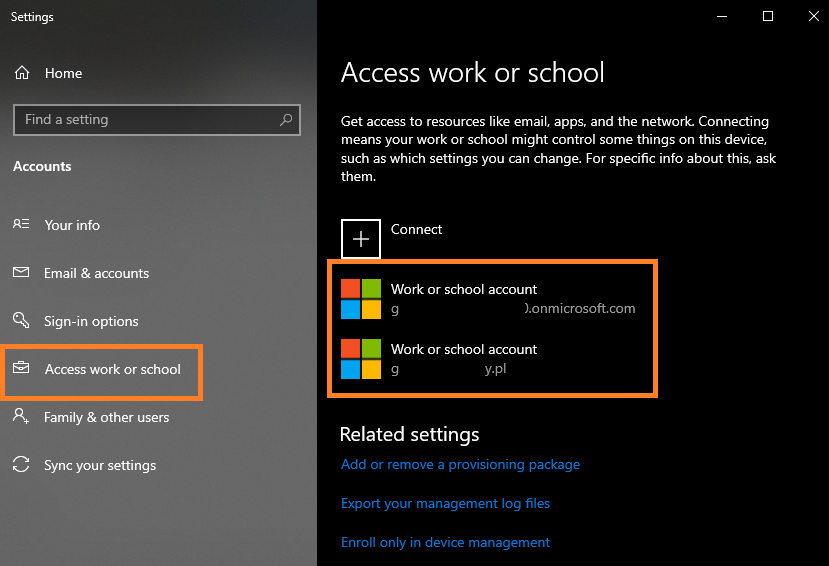Select Access work or school in sidebar
Screen dimensions: 829x566
pyautogui.click(x=113, y=369)
